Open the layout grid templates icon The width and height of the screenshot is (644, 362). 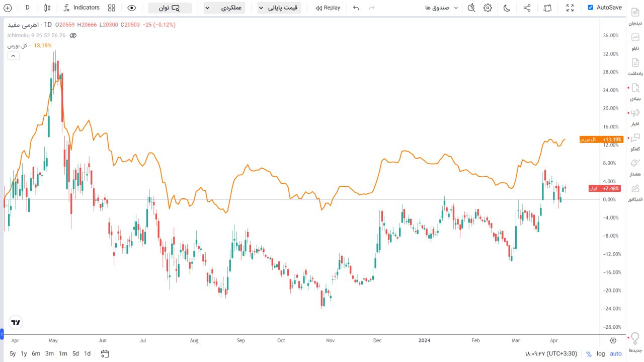pos(112,8)
